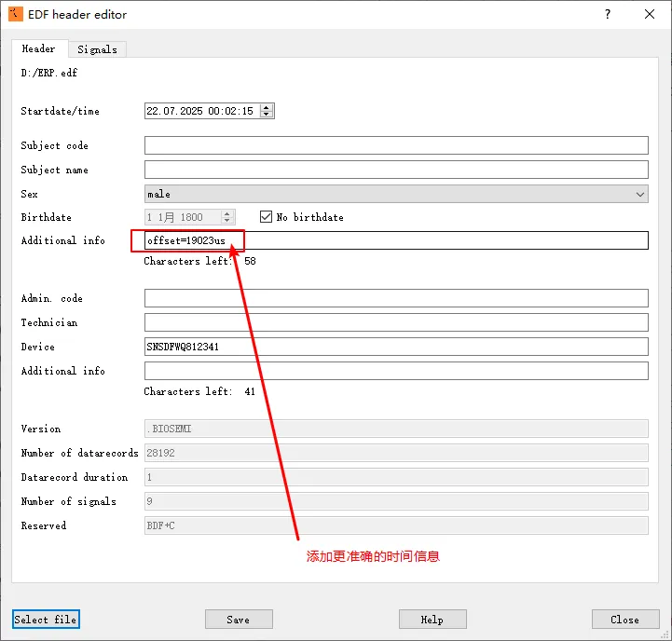Viewport: 672px width, 641px height.
Task: Open the Sex dropdown
Action: pos(395,194)
